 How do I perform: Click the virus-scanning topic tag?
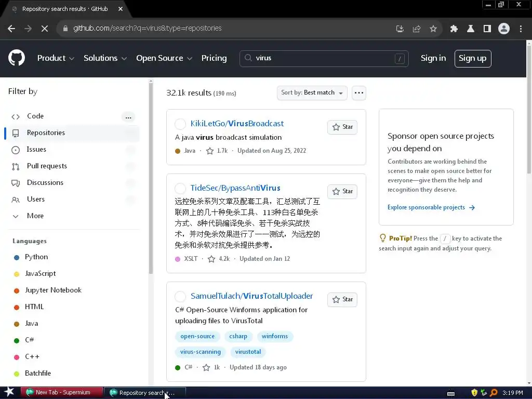[x=201, y=352]
